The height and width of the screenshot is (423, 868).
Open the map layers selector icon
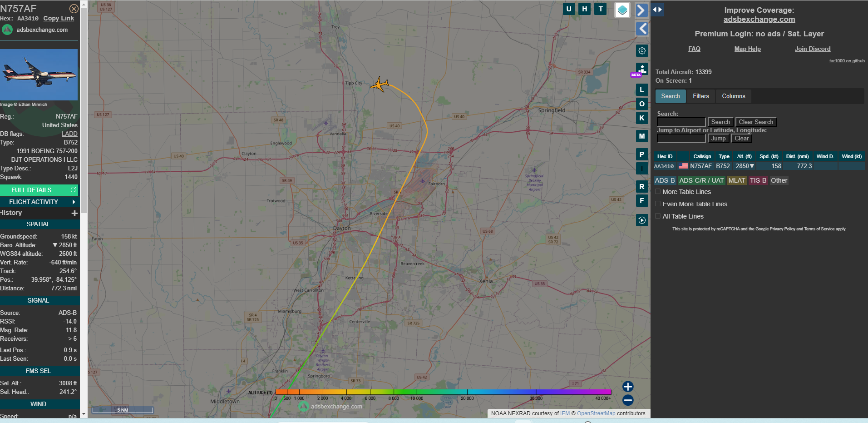[622, 10]
